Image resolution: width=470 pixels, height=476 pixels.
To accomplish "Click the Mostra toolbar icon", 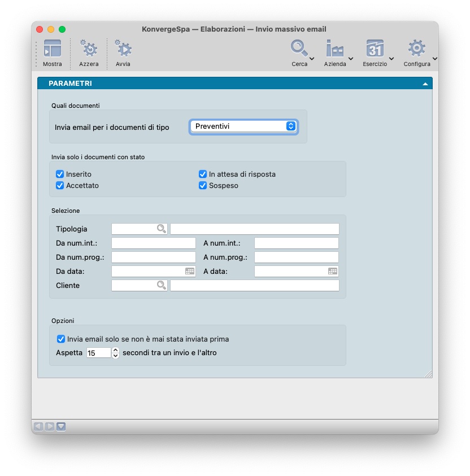I will pos(52,50).
